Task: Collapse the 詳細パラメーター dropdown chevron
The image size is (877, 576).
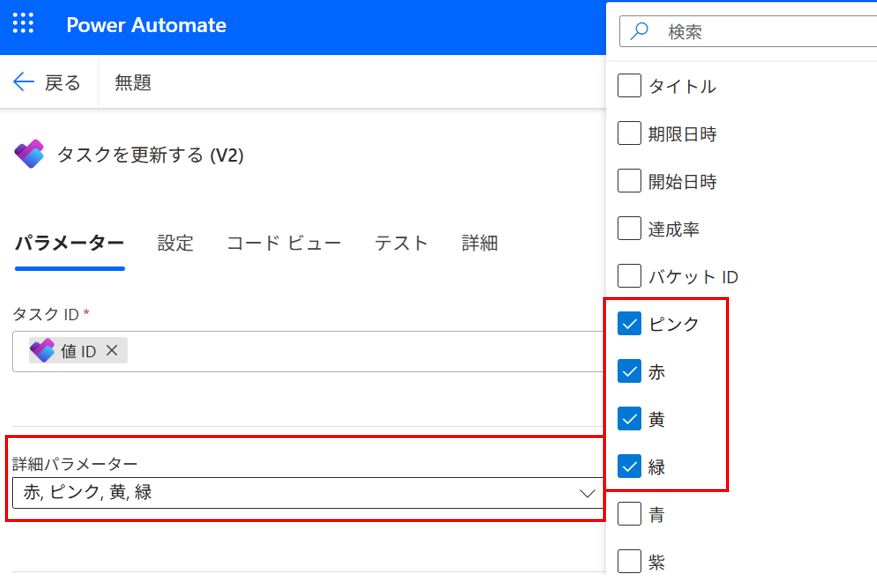Action: (x=587, y=493)
